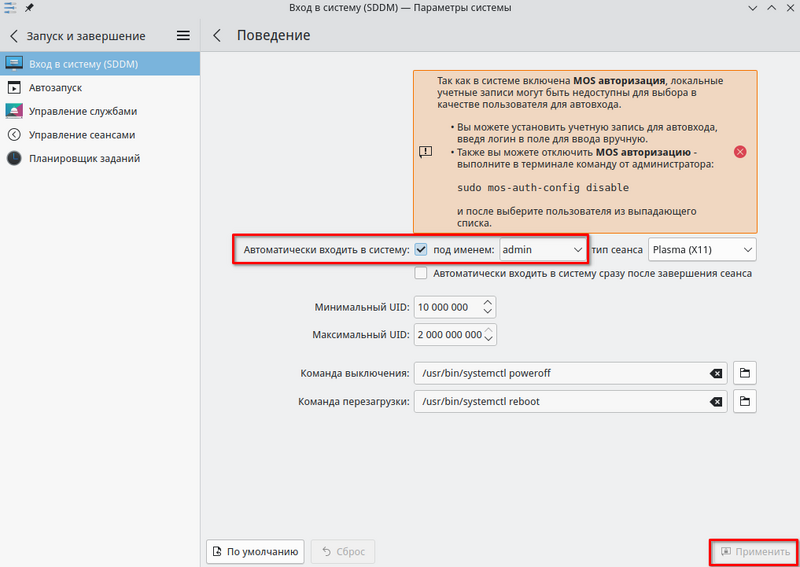Clear the Команда перезагрузки field
Image resolution: width=800 pixels, height=567 pixels.
(716, 402)
